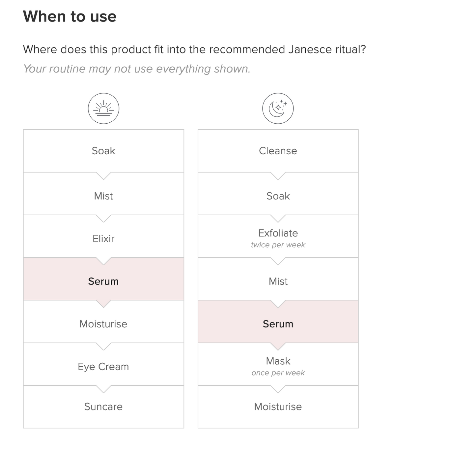Click the evening moon and stars icon
Screen dimensions: 476x456
click(278, 108)
